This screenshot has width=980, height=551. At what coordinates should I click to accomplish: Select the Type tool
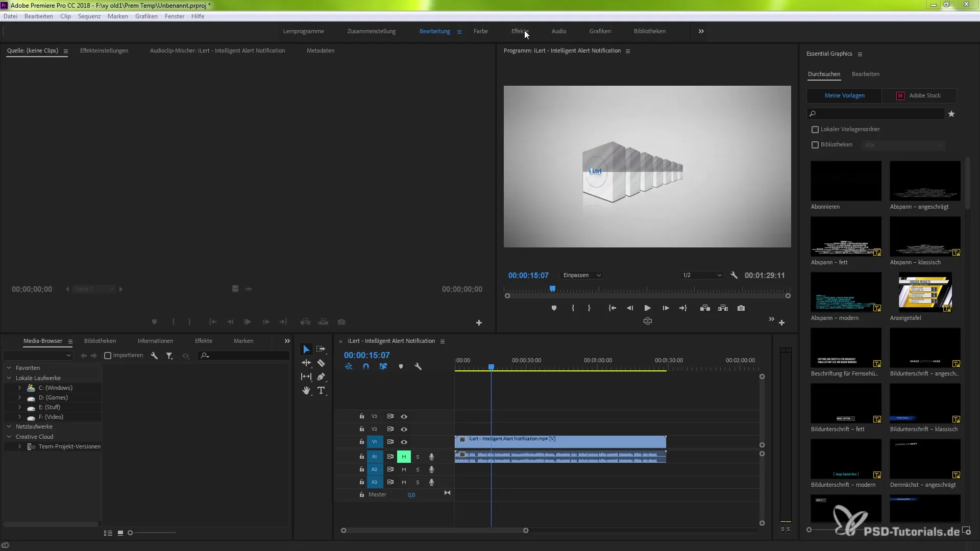point(321,390)
